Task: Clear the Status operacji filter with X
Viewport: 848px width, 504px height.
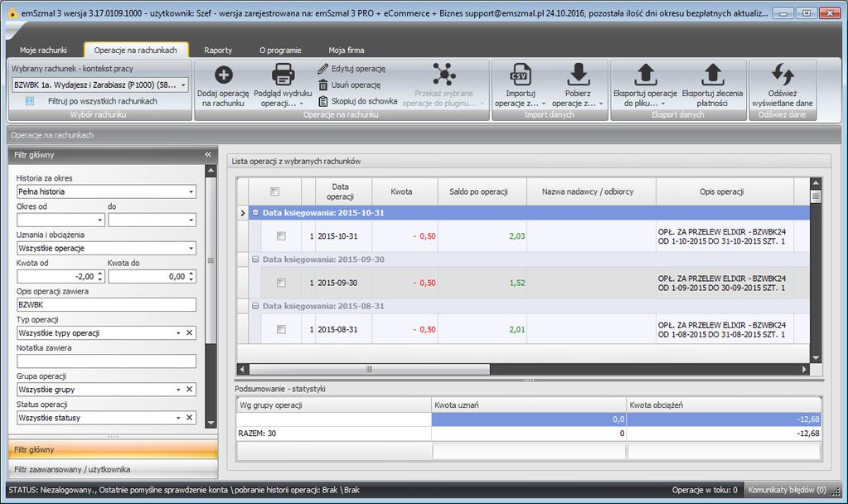Action: pos(189,418)
